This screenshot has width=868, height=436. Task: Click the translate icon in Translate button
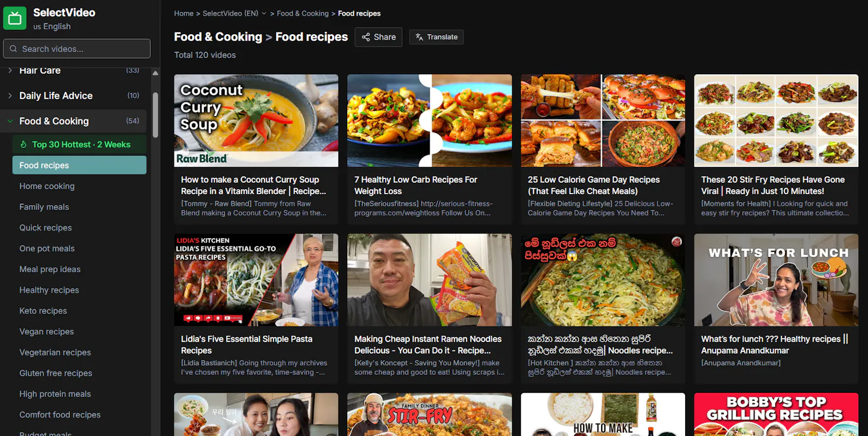point(419,37)
